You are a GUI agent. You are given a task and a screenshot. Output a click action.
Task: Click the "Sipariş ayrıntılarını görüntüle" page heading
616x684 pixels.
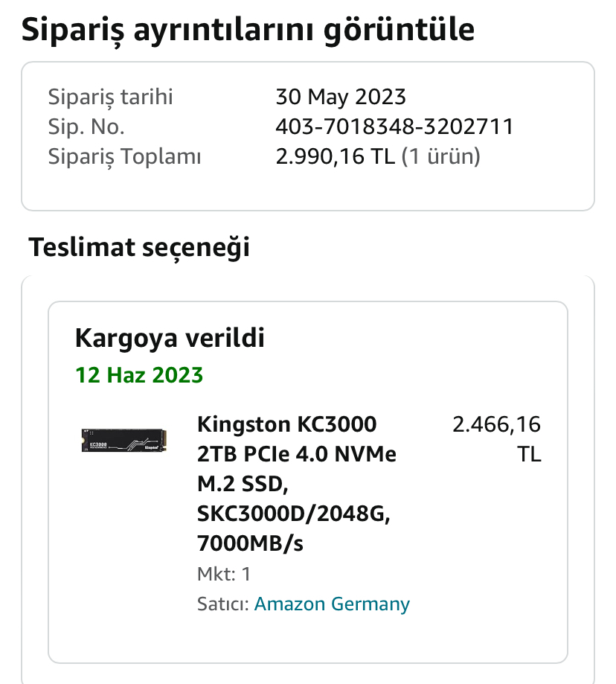tap(248, 30)
